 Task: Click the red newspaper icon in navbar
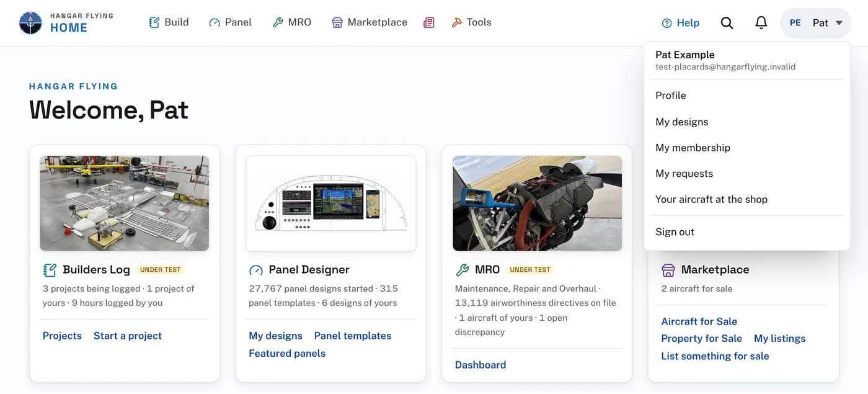point(428,23)
